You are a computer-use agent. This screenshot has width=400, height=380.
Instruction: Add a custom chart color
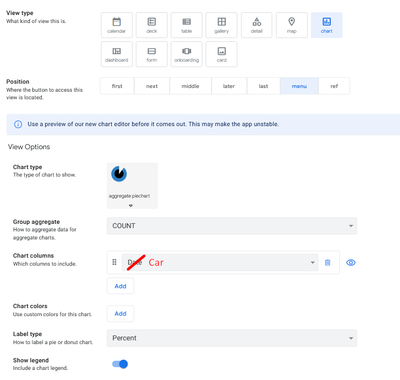tap(120, 314)
